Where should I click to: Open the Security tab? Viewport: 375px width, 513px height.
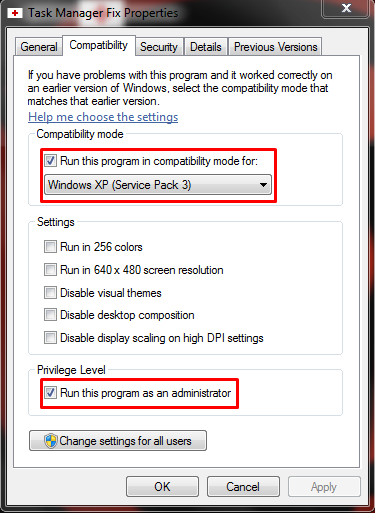159,47
